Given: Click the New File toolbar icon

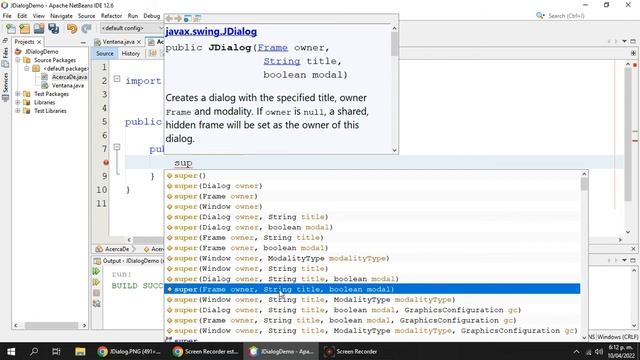Looking at the screenshot, I should (x=11, y=29).
